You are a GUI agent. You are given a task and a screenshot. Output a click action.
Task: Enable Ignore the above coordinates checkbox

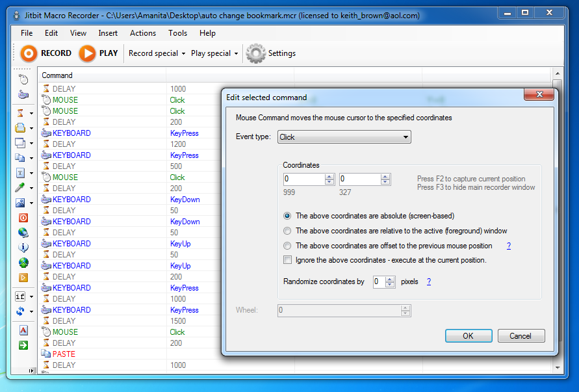pos(287,260)
